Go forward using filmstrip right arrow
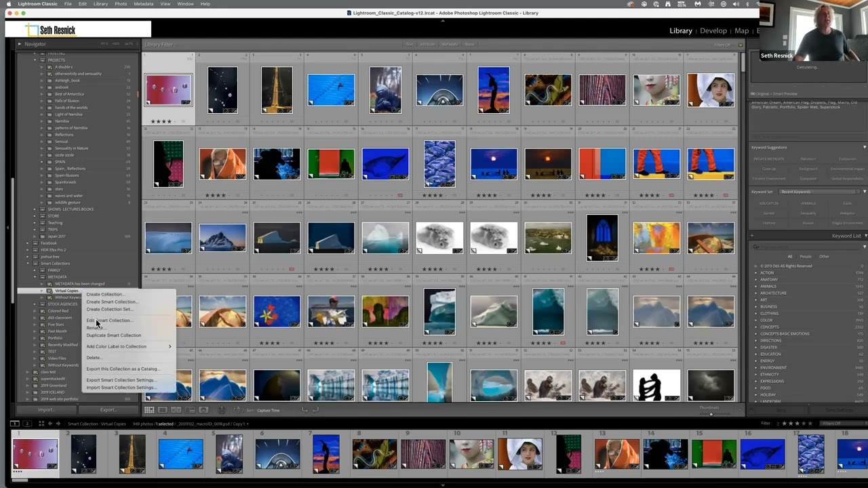 tap(58, 424)
